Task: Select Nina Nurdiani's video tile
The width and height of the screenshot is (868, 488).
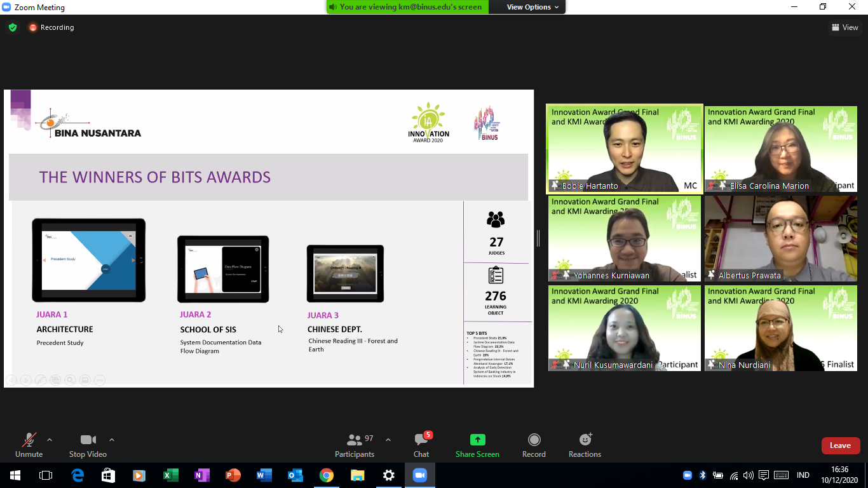Action: click(x=780, y=328)
